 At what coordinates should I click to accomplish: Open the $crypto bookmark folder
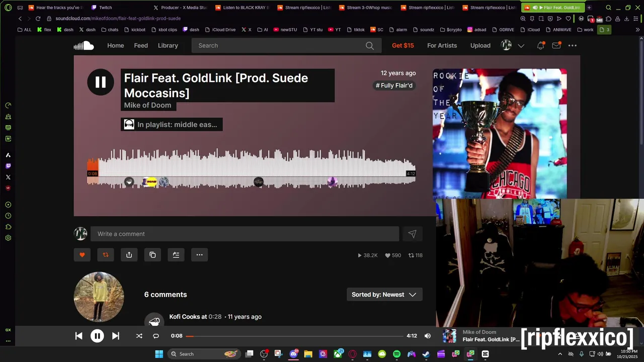pos(450,30)
